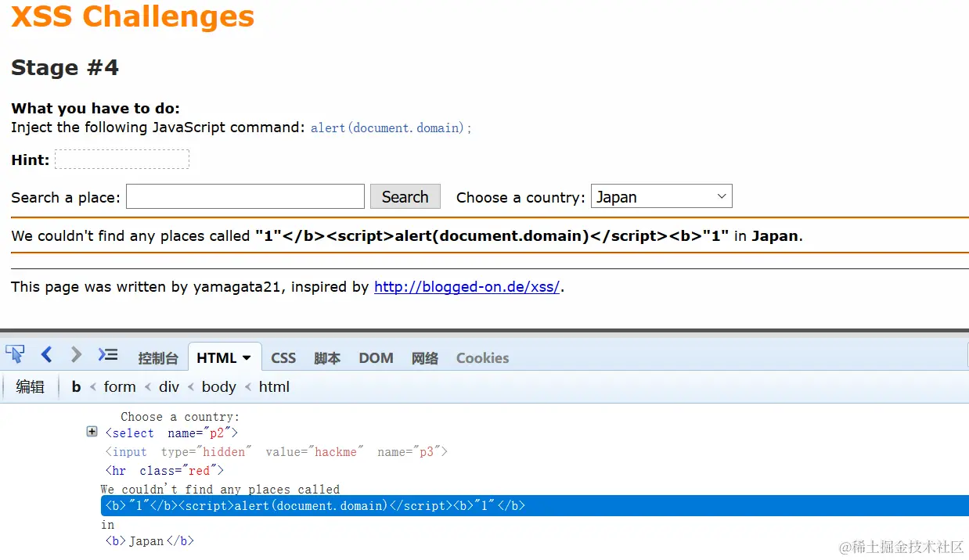Screen dimensions: 969x560
Task: Select the hr class red node
Action: click(164, 470)
